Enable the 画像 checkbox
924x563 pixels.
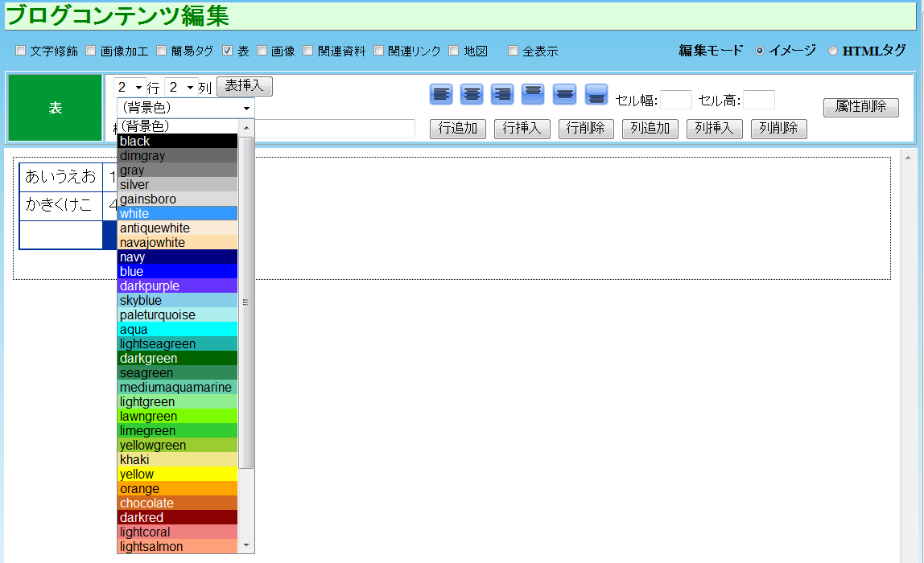point(262,51)
